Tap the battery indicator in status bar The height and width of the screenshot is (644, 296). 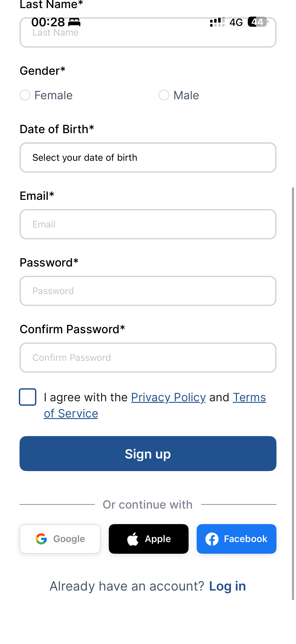pyautogui.click(x=258, y=22)
